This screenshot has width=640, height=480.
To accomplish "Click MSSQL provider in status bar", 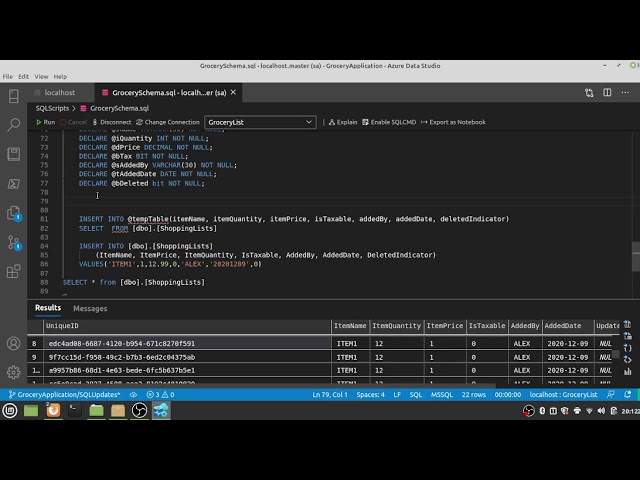I will click(x=442, y=394).
